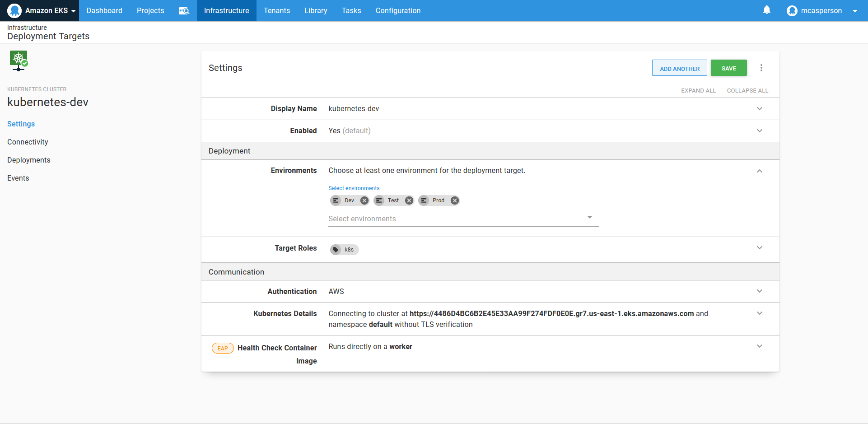
Task: Click the environment icon on the Dev chip
Action: pyautogui.click(x=336, y=200)
